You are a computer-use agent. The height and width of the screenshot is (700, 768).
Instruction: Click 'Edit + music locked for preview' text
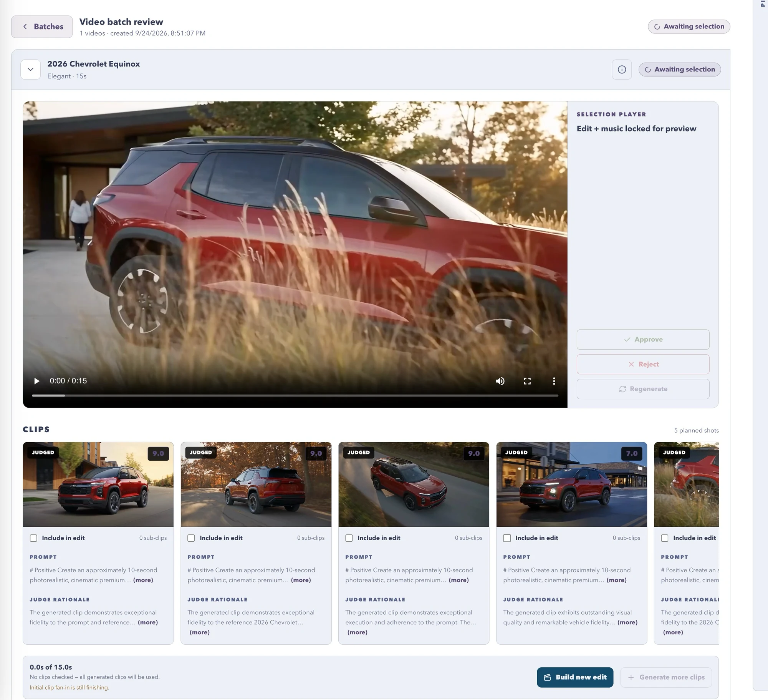point(636,129)
